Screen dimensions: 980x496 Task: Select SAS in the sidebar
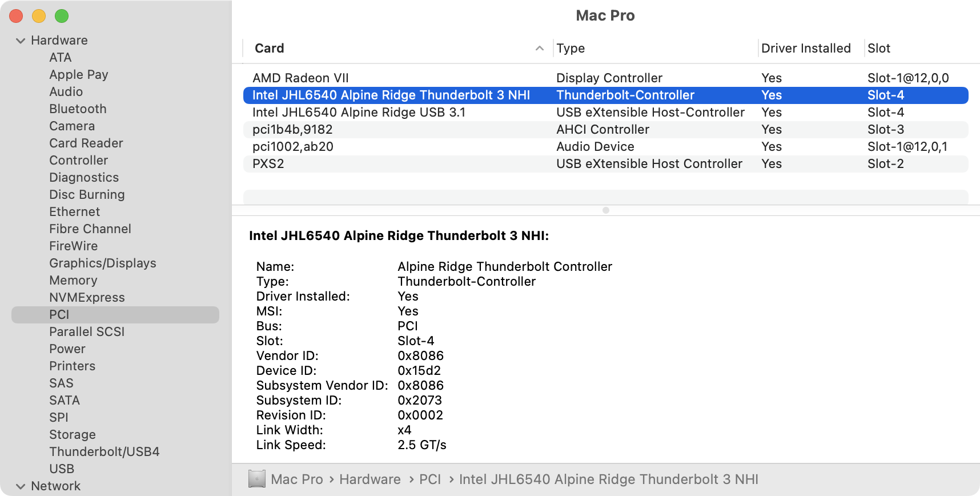(x=61, y=383)
